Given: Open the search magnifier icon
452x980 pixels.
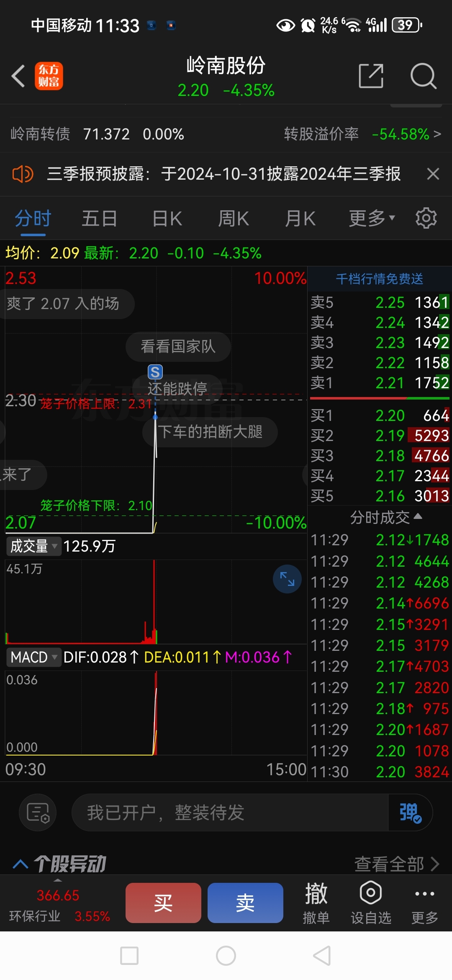Looking at the screenshot, I should pos(423,76).
